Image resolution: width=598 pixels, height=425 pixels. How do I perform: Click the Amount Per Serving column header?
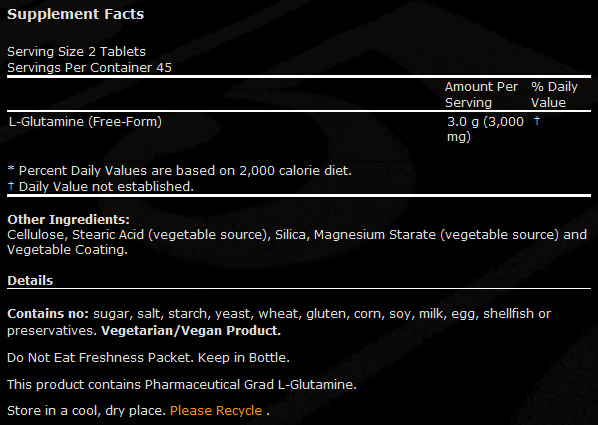point(481,95)
